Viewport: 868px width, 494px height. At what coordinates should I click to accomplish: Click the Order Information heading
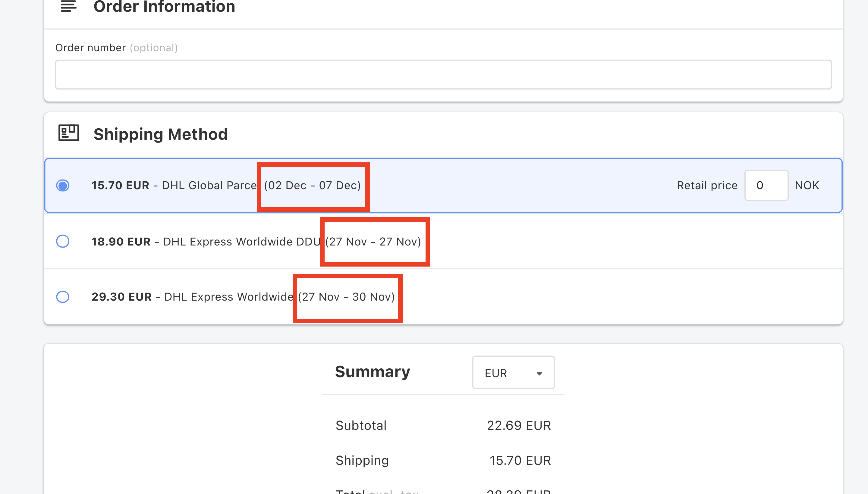coord(164,6)
